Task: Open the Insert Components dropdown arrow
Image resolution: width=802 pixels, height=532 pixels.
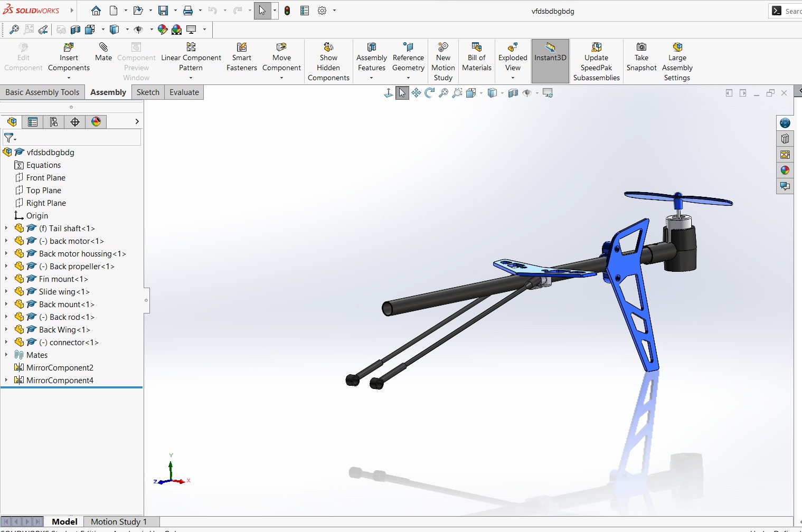Action: (69, 78)
